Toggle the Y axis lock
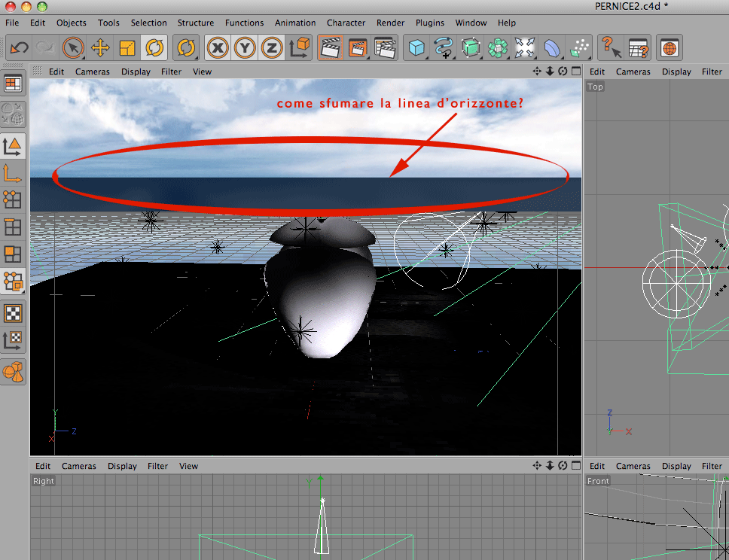 [x=245, y=48]
